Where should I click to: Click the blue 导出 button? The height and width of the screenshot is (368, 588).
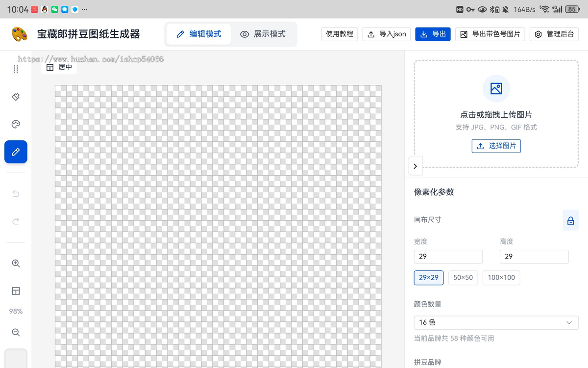point(433,34)
